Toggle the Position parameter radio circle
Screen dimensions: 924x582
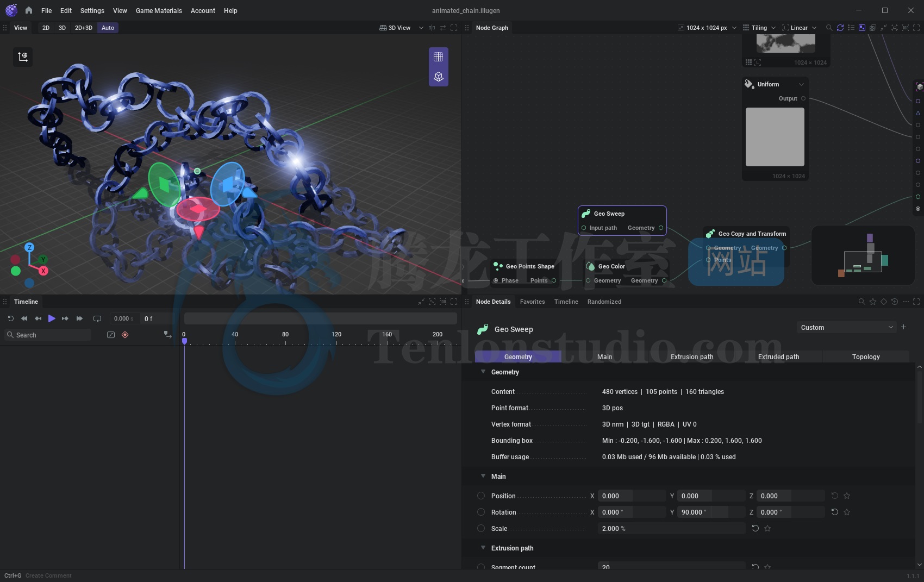(x=481, y=496)
